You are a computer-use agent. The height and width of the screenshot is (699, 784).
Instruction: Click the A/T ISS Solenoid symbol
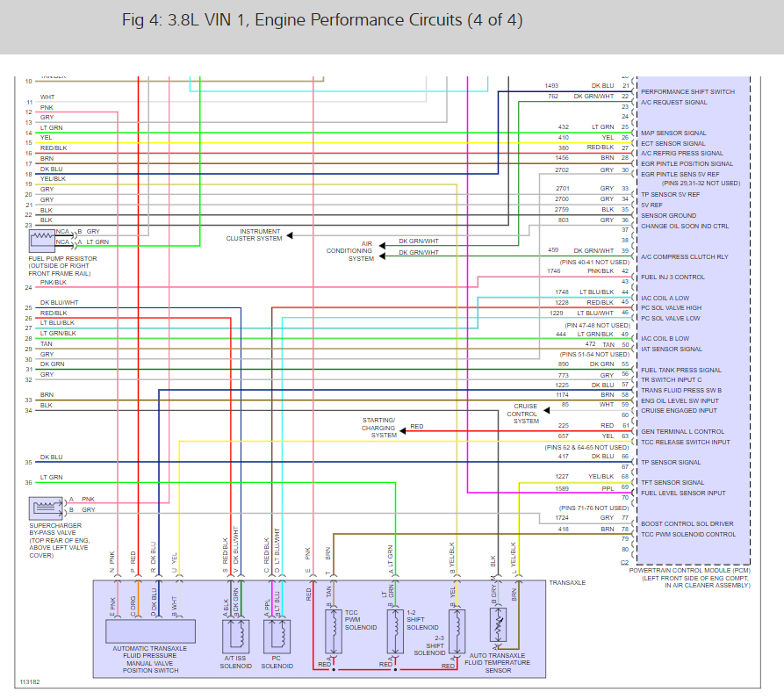pyautogui.click(x=235, y=636)
